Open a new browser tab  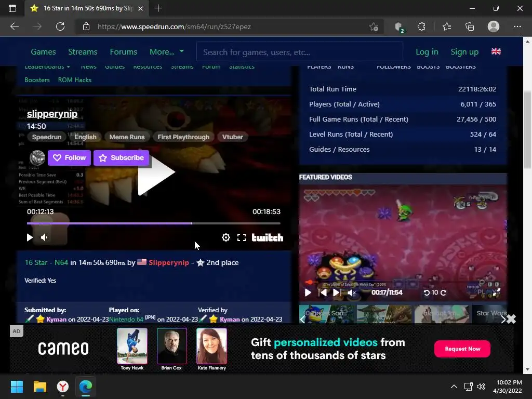[x=158, y=8]
